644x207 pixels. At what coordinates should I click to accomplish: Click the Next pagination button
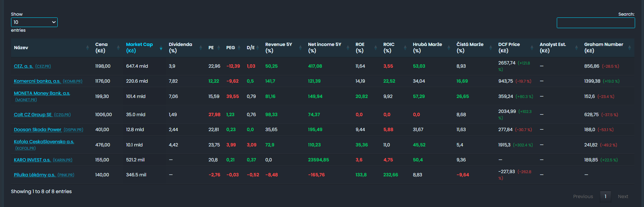coord(623,196)
